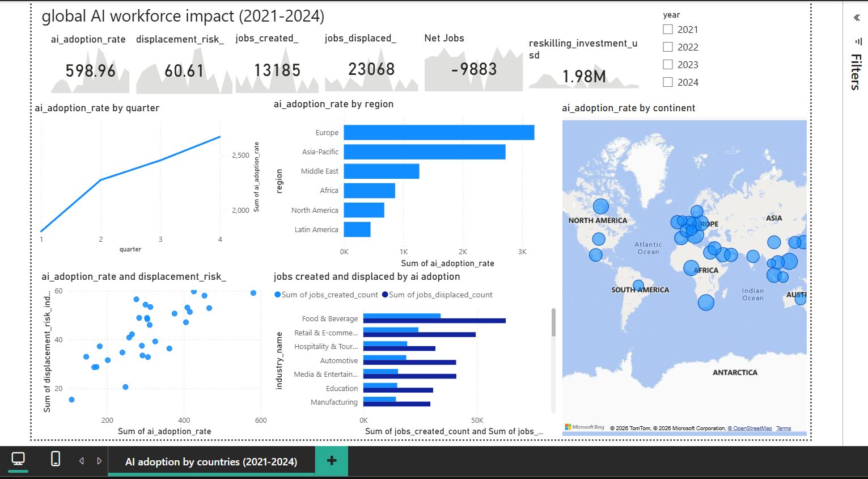Switch to desktop layout view icon
The width and height of the screenshot is (868, 479).
pos(18,459)
